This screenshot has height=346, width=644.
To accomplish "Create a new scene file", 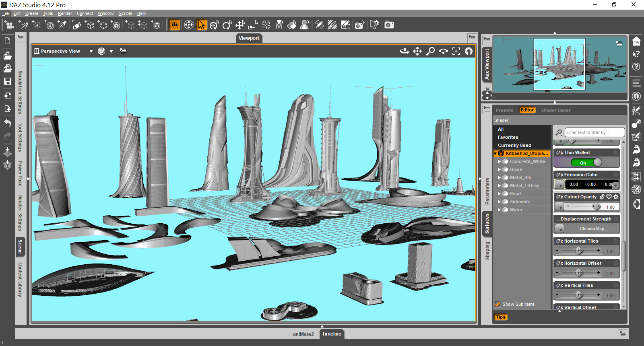I will point(7,41).
